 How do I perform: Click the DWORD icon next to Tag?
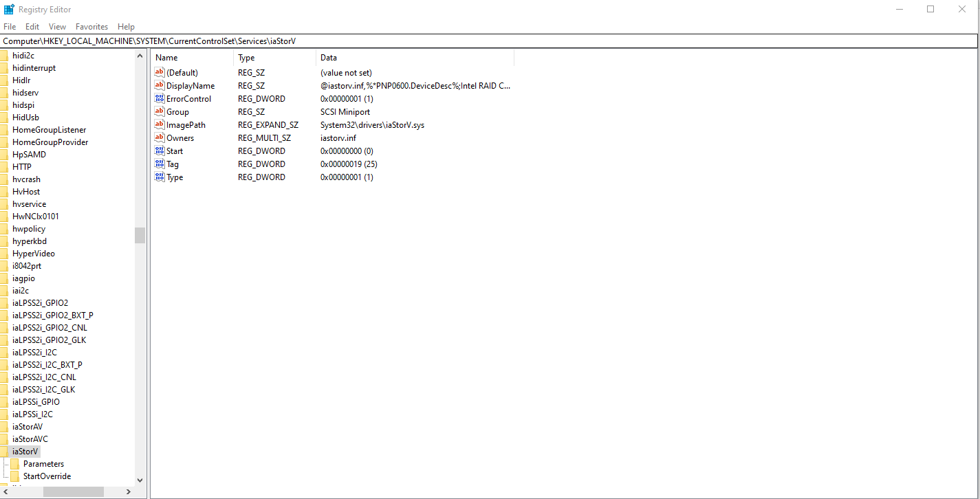tap(159, 164)
